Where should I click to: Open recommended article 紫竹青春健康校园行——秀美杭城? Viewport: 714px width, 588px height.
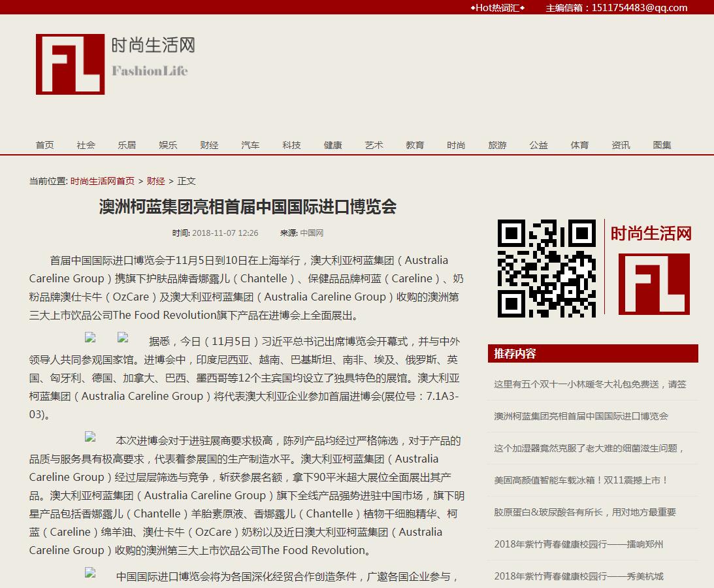tap(579, 576)
